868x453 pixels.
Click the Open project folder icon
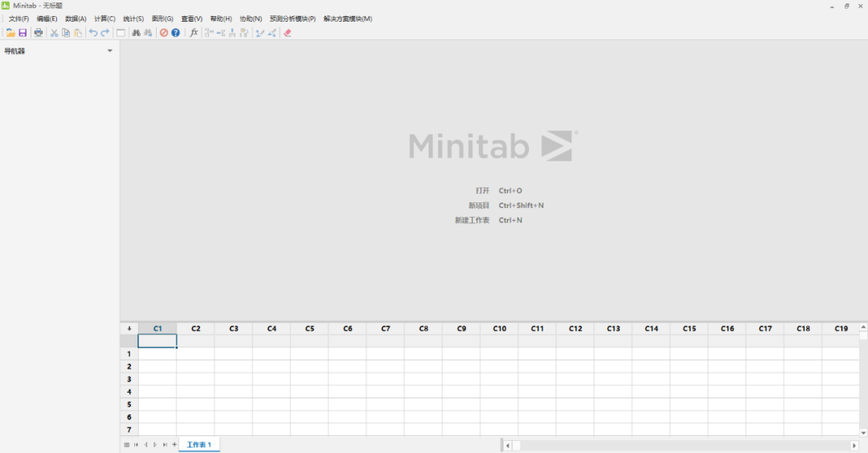pyautogui.click(x=10, y=33)
